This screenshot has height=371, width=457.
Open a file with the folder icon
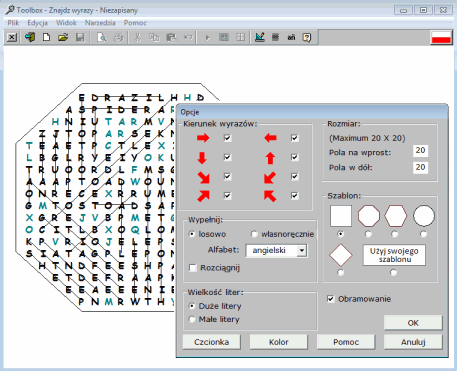63,37
